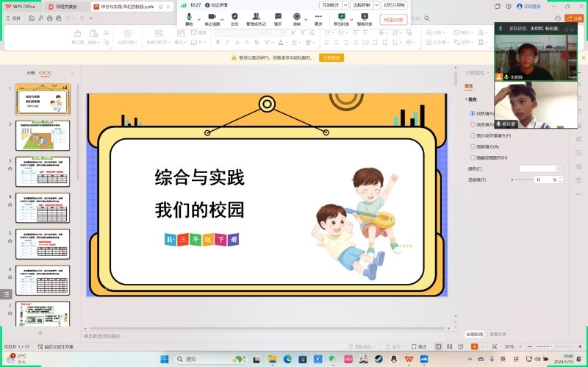The image size is (588, 367).
Task: Enable the hide background graphics checkbox
Action: (x=473, y=157)
